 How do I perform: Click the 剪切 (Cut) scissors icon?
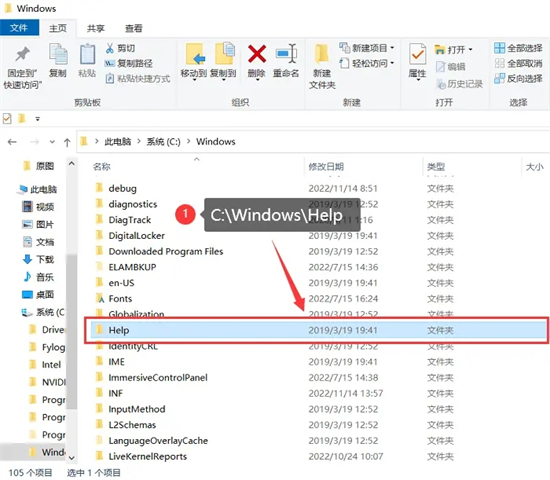pyautogui.click(x=110, y=48)
